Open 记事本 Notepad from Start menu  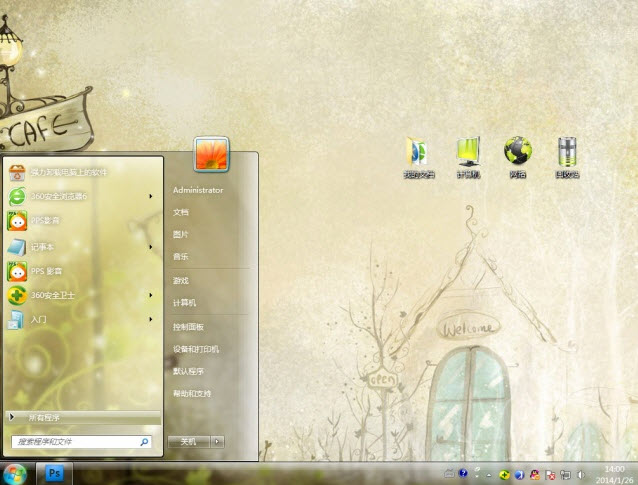point(81,247)
